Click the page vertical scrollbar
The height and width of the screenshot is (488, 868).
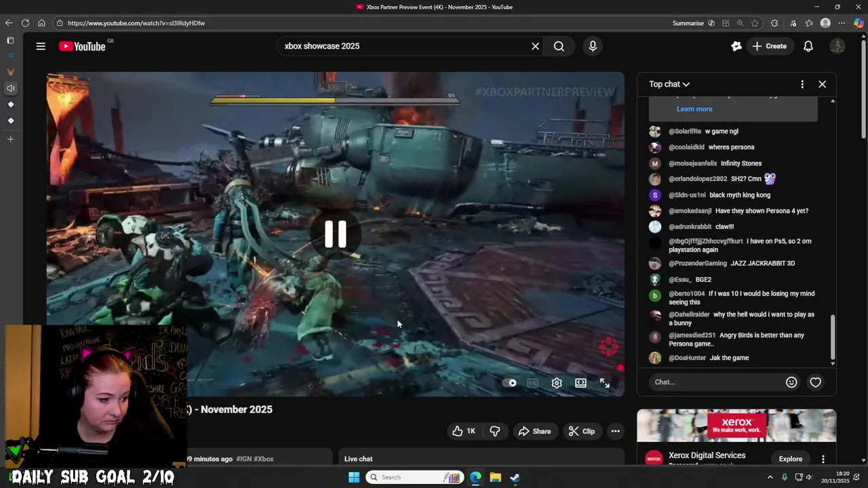[x=863, y=88]
